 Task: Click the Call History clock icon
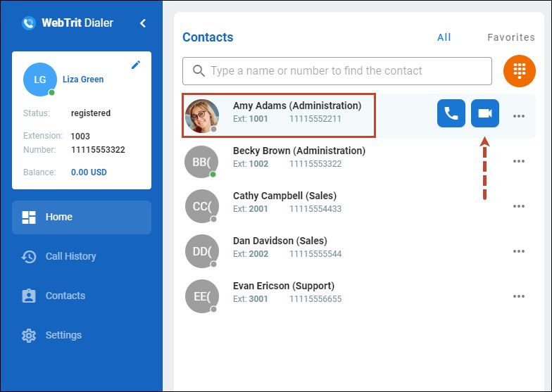tap(29, 257)
